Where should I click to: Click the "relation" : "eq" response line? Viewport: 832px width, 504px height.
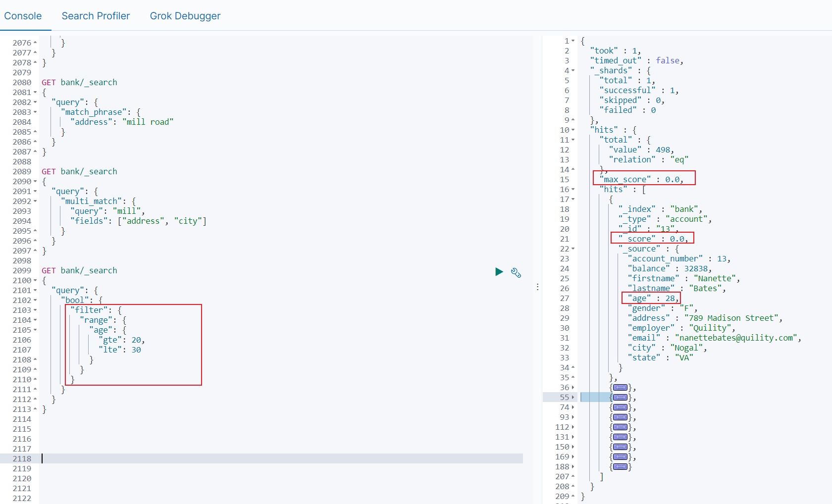[x=649, y=159]
